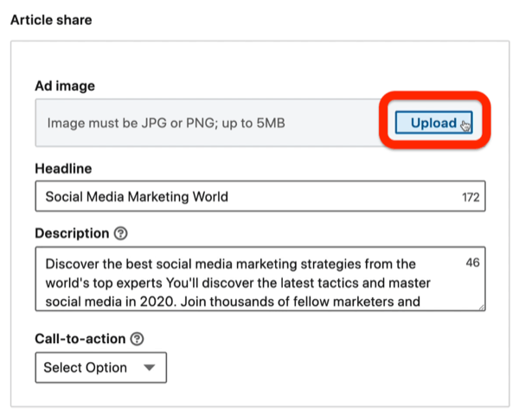Click the 'Ad image' label
Viewport: 519px width, 420px height.
(x=65, y=86)
